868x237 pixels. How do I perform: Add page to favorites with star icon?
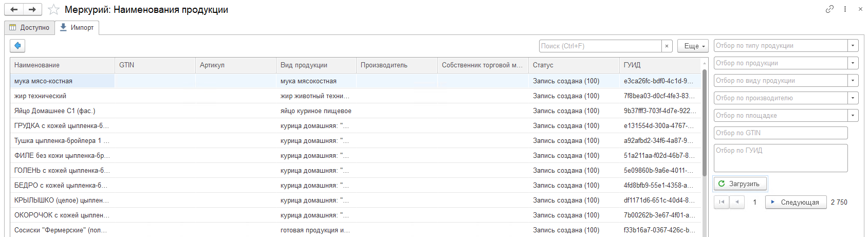[x=53, y=10]
